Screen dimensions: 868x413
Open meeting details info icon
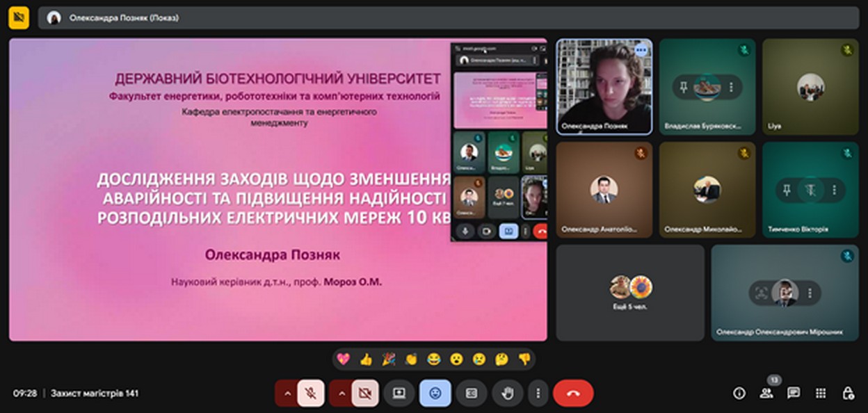point(739,393)
